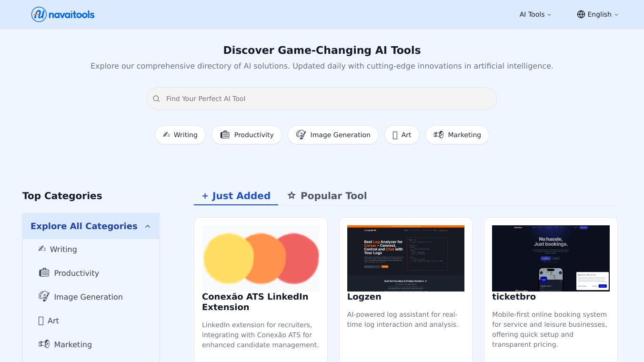
Task: Select the Marketing category chip
Action: [x=457, y=135]
